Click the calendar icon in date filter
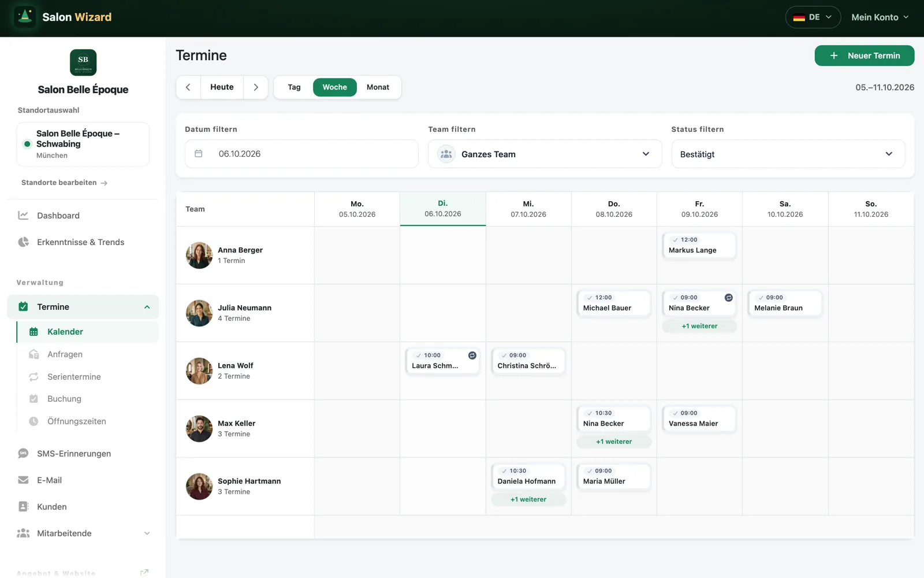This screenshot has height=578, width=924. coord(199,154)
